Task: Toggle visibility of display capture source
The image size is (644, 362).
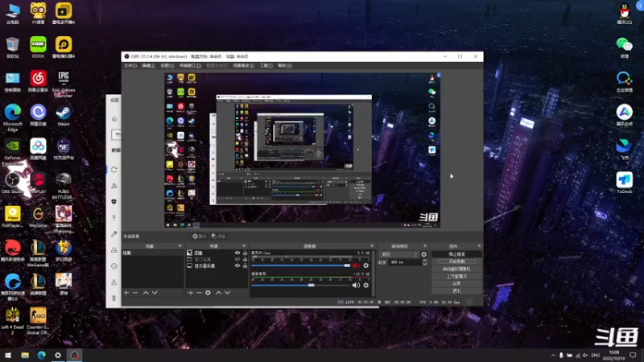Action: coord(237,265)
